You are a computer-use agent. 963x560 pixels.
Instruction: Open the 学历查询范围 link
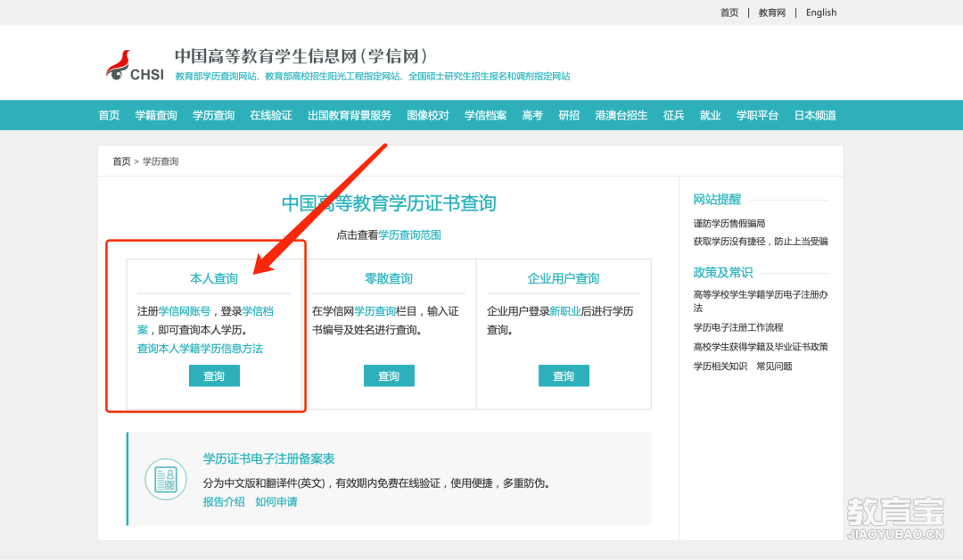tap(409, 235)
